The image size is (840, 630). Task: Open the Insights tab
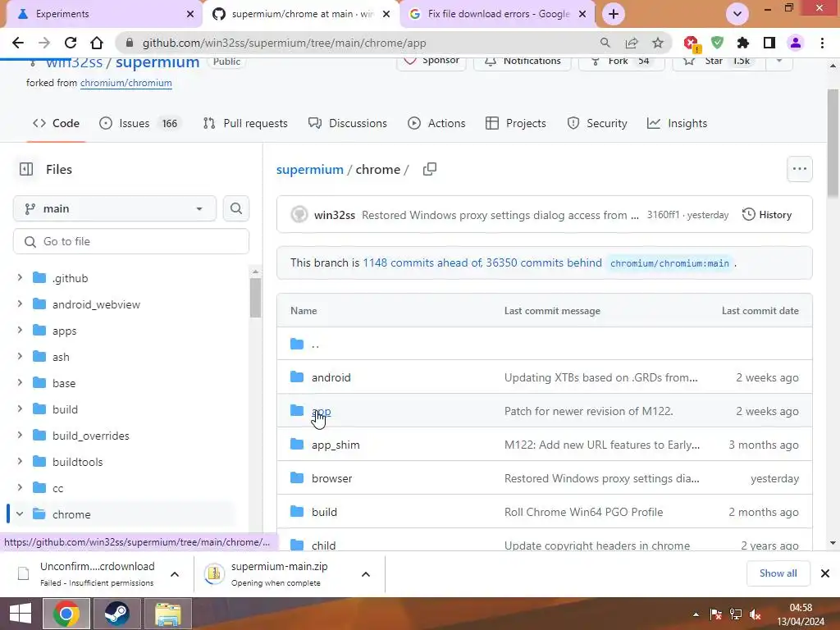(x=677, y=123)
